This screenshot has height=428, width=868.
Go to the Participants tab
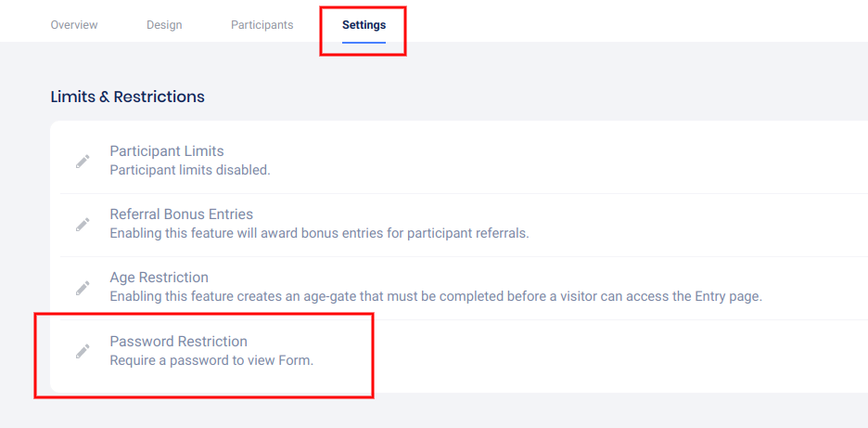262,25
